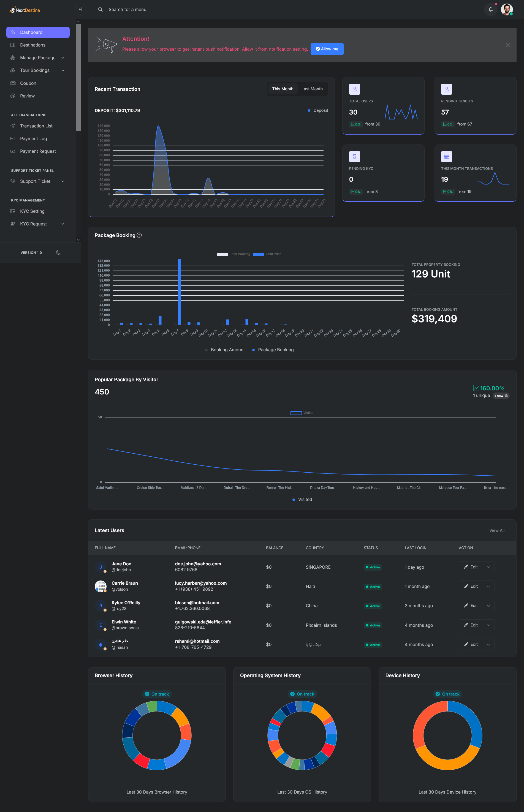Toggle Package Booking legend item
Screen dimensions: 524x812
pyautogui.click(x=273, y=350)
